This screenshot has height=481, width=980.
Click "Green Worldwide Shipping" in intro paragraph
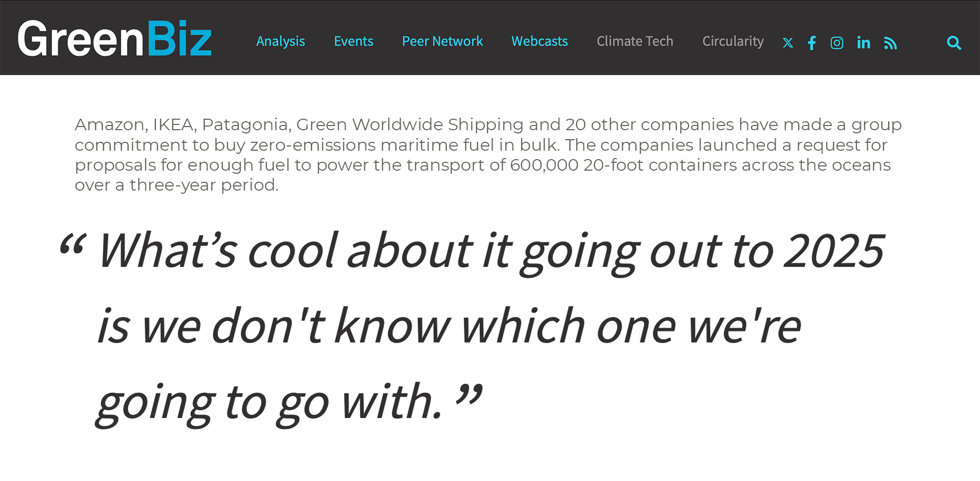click(x=410, y=124)
